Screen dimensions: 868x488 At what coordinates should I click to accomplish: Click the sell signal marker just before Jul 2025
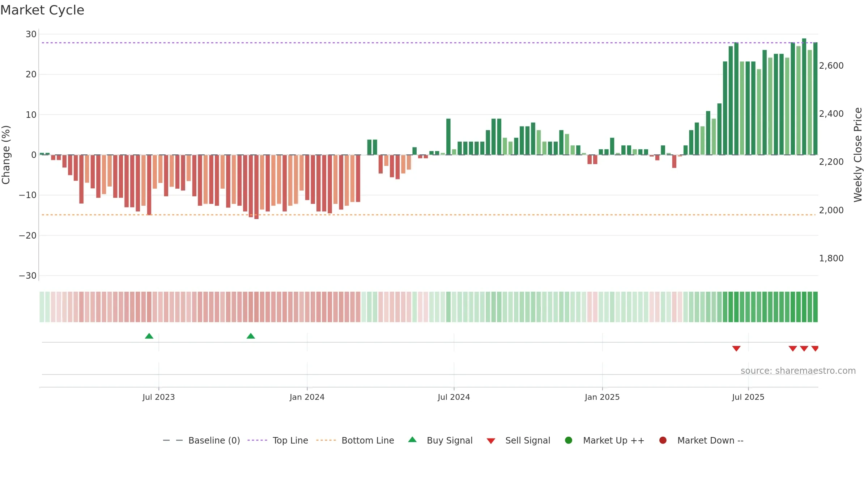coord(736,348)
